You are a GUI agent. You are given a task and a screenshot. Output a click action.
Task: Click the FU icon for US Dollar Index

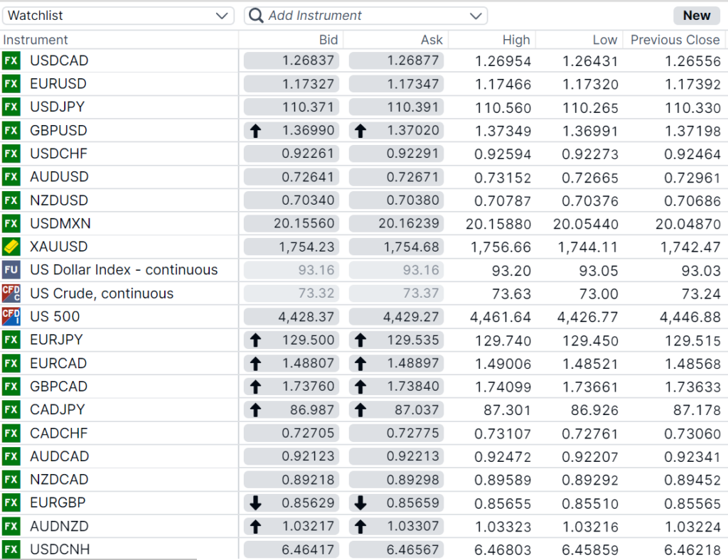(11, 270)
